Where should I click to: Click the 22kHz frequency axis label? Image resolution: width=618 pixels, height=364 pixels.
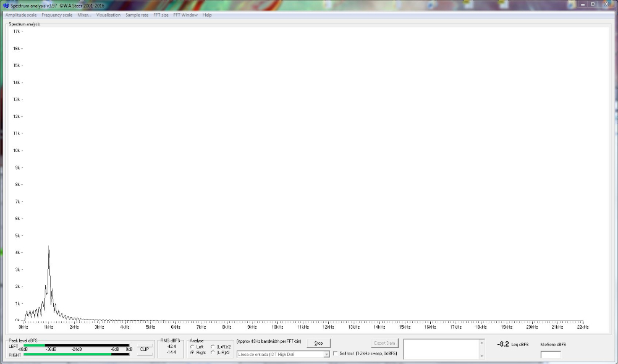tap(583, 327)
